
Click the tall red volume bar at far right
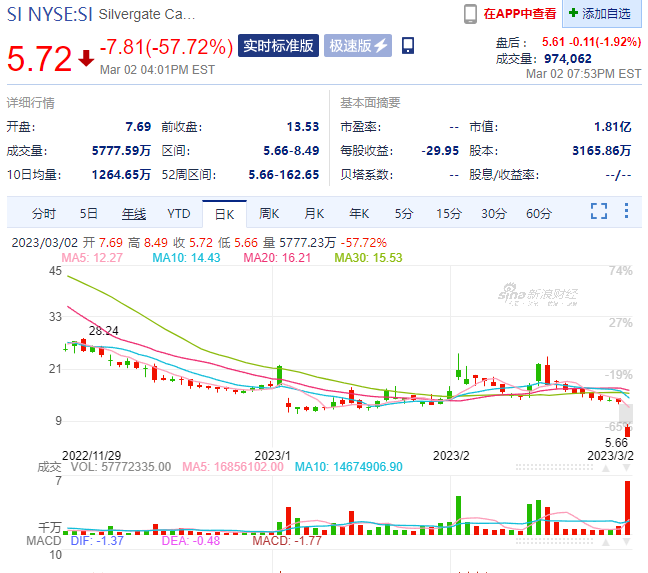[627, 508]
